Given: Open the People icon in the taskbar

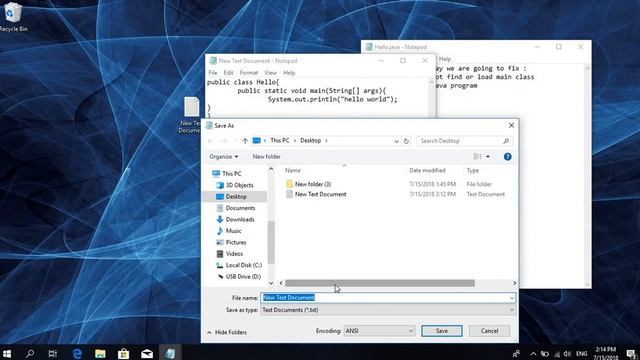Looking at the screenshot, I should point(516,354).
